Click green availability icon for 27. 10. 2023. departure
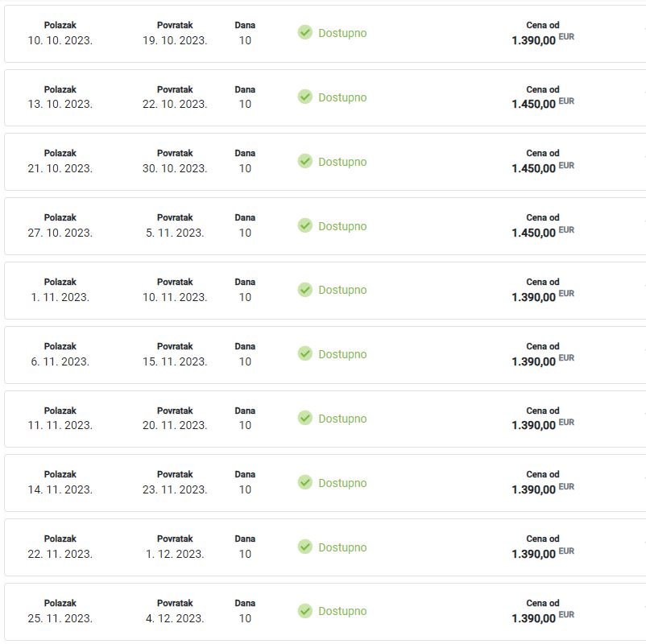Image resolution: width=646 pixels, height=644 pixels. (x=304, y=225)
